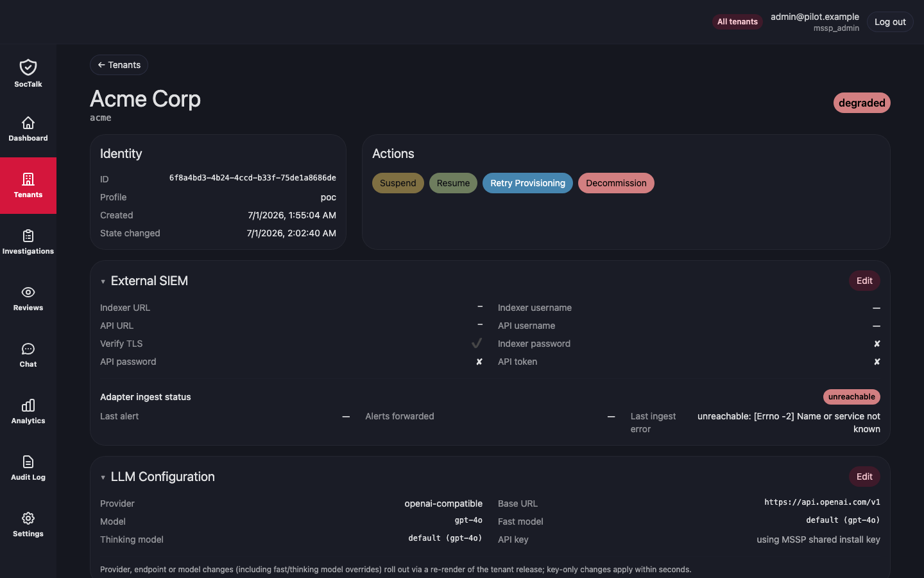Open the Audit Log document icon
The image size is (924, 578).
28,462
